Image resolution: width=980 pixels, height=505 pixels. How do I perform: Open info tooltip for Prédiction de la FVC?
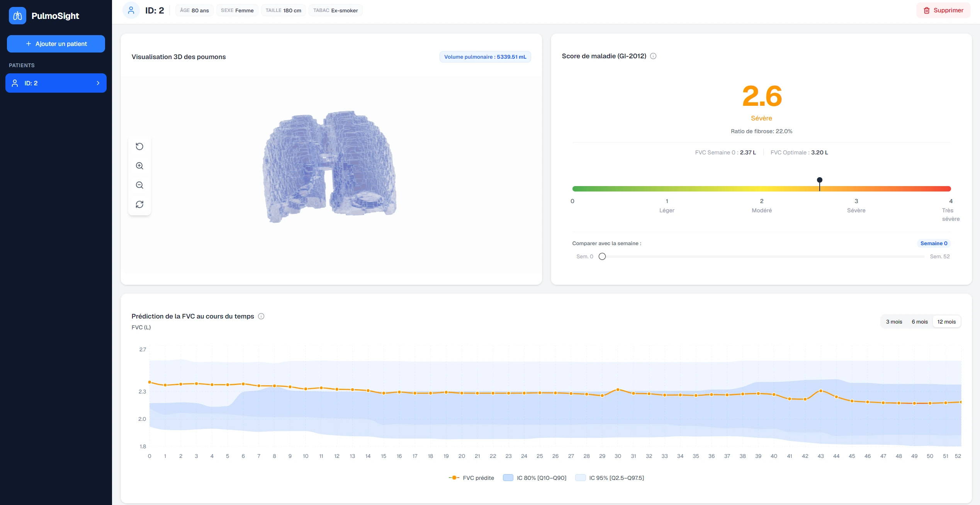[x=261, y=316]
